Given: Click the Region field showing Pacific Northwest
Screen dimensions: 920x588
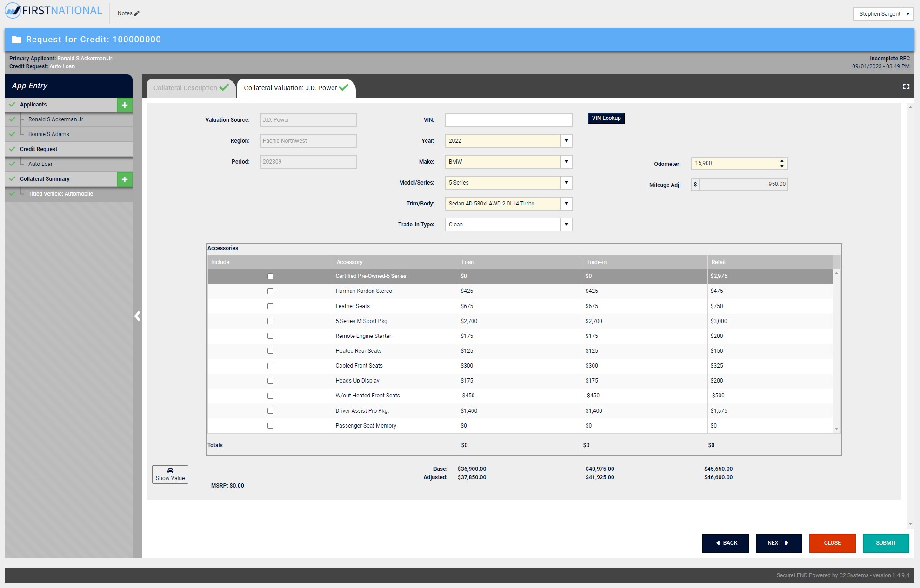Looking at the screenshot, I should point(308,141).
